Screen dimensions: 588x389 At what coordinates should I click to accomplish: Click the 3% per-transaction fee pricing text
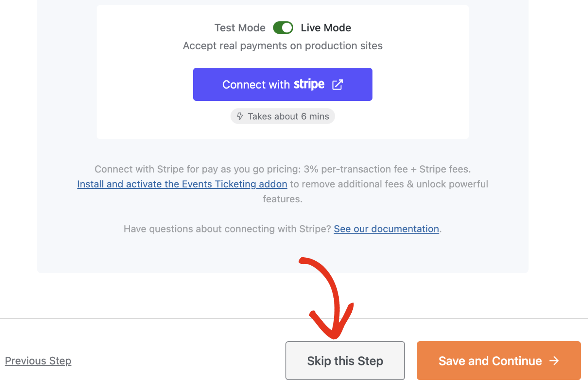tap(355, 169)
